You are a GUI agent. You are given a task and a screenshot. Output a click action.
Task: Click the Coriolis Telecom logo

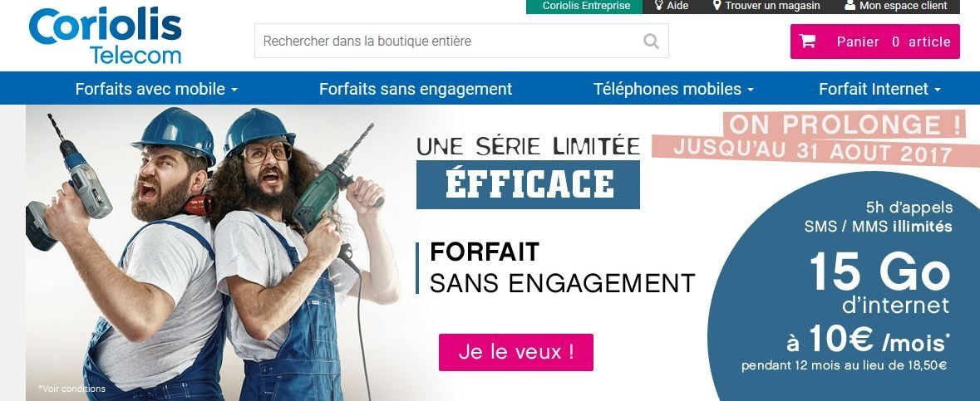pos(105,36)
